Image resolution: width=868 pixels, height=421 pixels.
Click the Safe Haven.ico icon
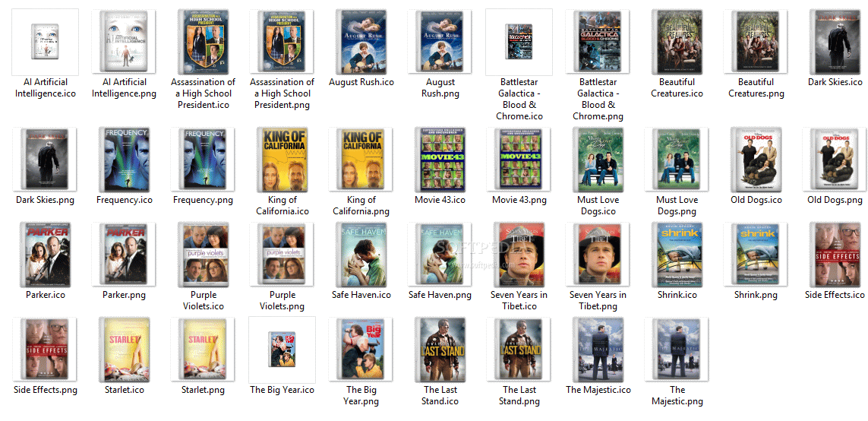[361, 255]
